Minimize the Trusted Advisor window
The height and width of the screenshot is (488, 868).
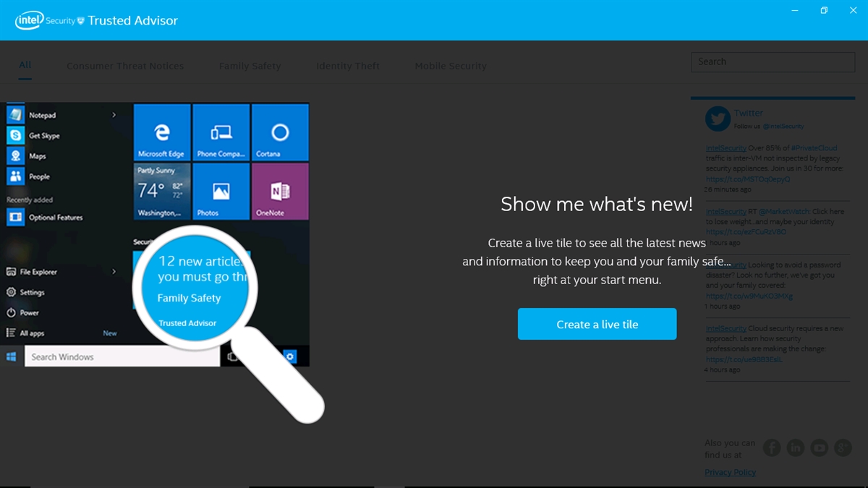[x=795, y=10]
